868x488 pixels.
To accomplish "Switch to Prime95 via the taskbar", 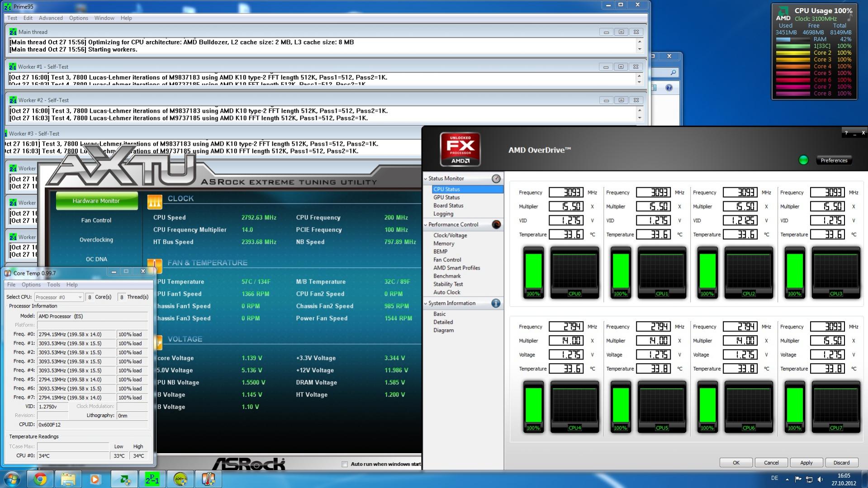I will coord(152,479).
